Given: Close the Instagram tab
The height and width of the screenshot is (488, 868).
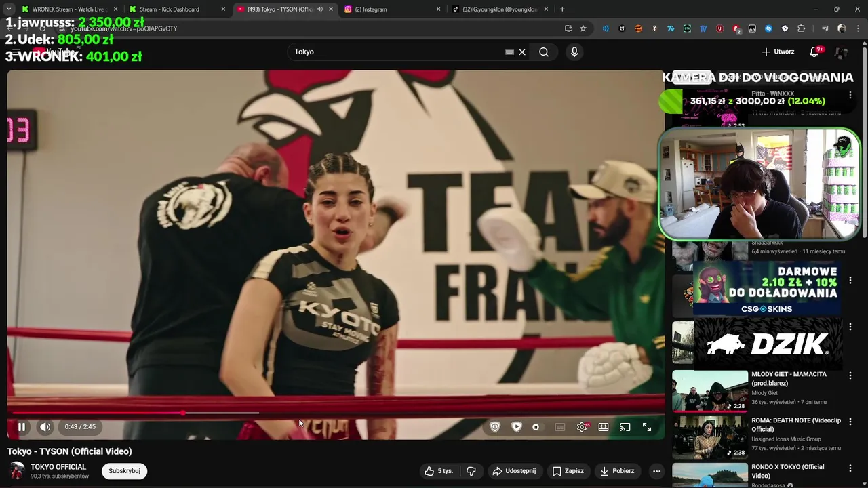Looking at the screenshot, I should (x=438, y=9).
